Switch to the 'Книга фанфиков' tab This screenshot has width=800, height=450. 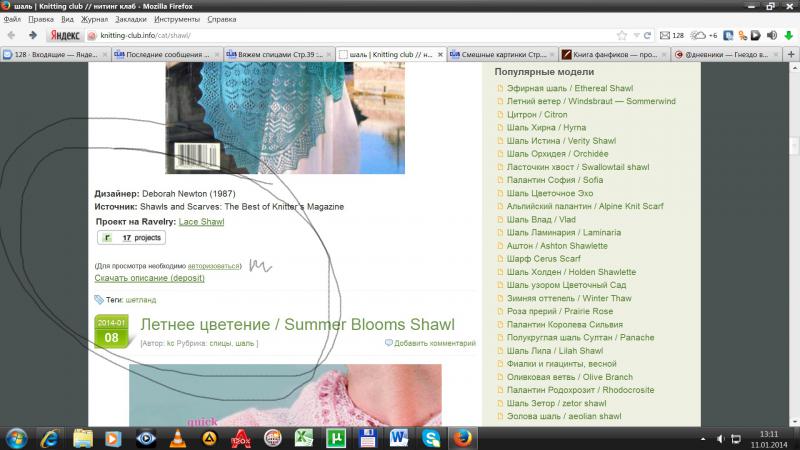(614, 54)
